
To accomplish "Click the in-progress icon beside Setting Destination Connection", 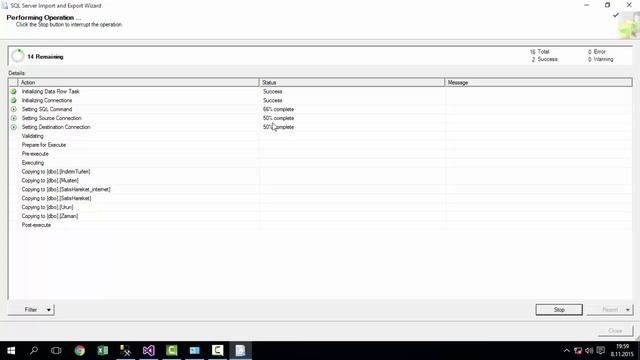I will [x=13, y=127].
